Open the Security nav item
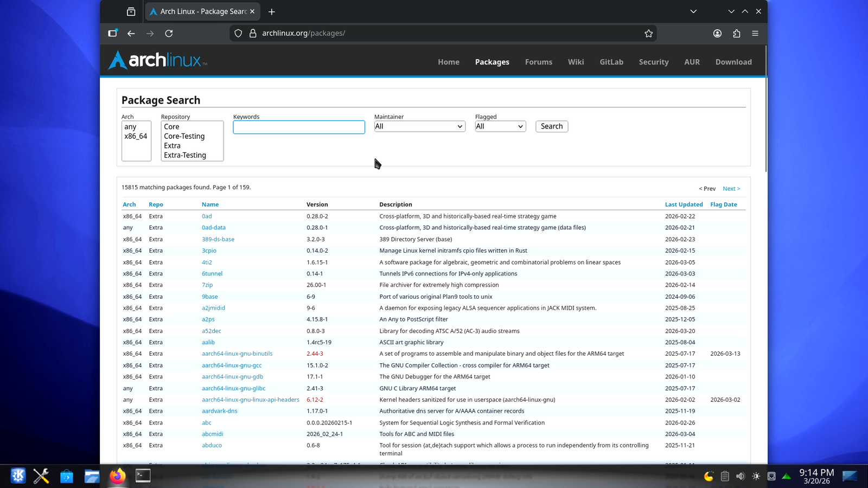 pyautogui.click(x=654, y=62)
